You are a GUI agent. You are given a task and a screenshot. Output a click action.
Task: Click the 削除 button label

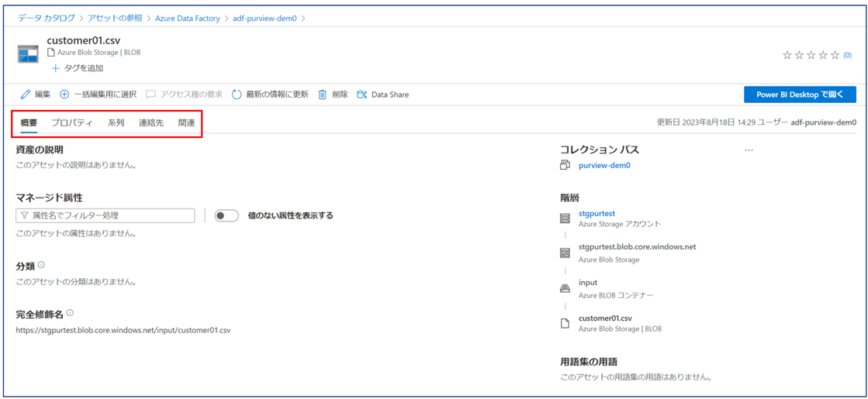(x=340, y=95)
